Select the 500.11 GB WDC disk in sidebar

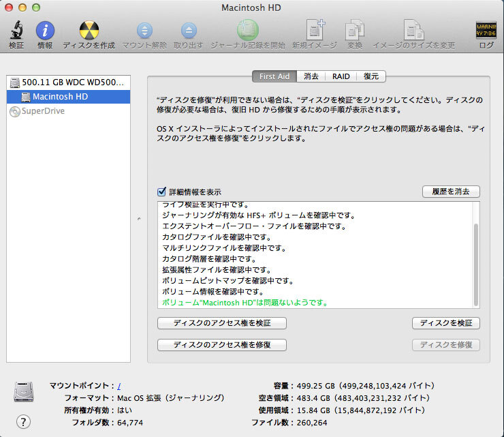[69, 82]
